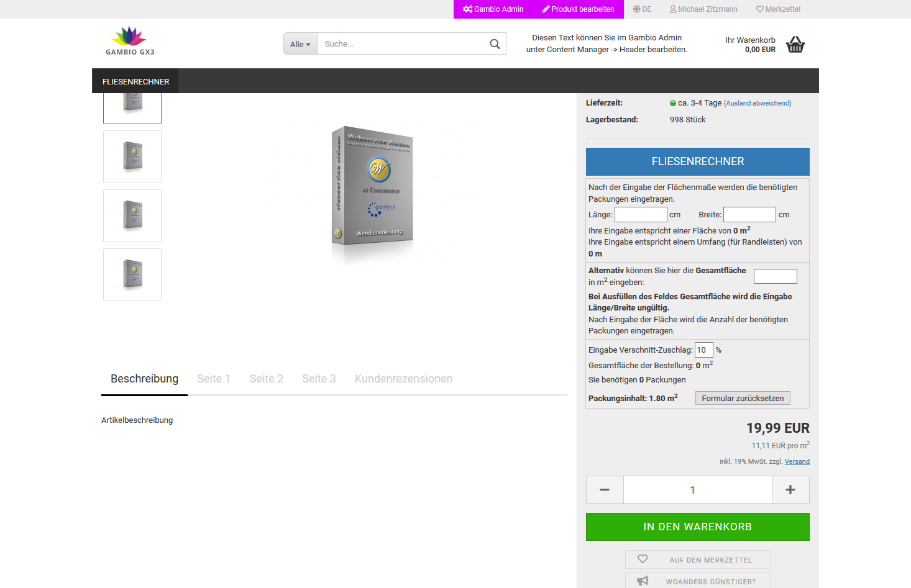The image size is (911, 588).
Task: Switch to the Seite 3 tab
Action: (319, 379)
